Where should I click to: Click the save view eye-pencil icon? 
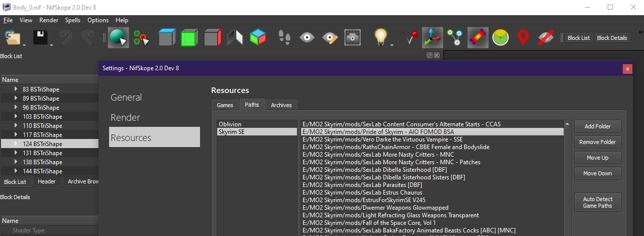[330, 38]
